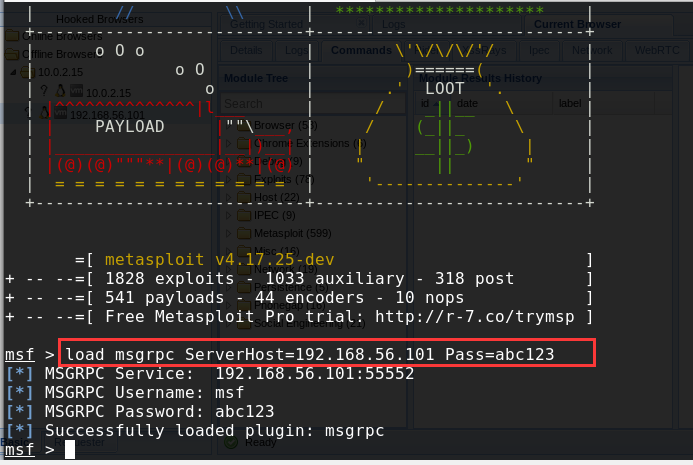The width and height of the screenshot is (693, 465).
Task: Expand the IPEC module folder arrow
Action: (x=228, y=215)
